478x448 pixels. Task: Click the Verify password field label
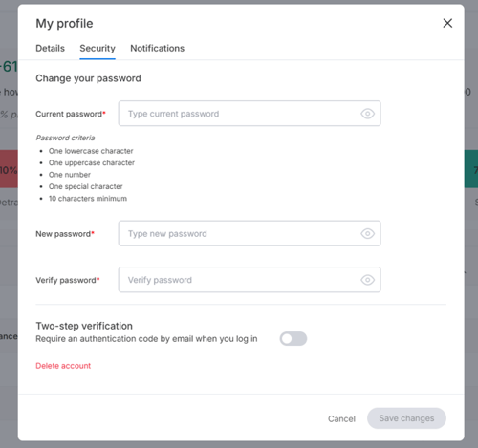68,280
